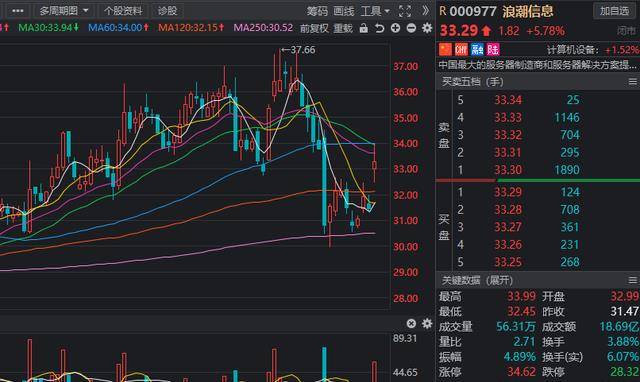Expand the 工具 tools dropdown
This screenshot has height=382, width=640.
(375, 11)
